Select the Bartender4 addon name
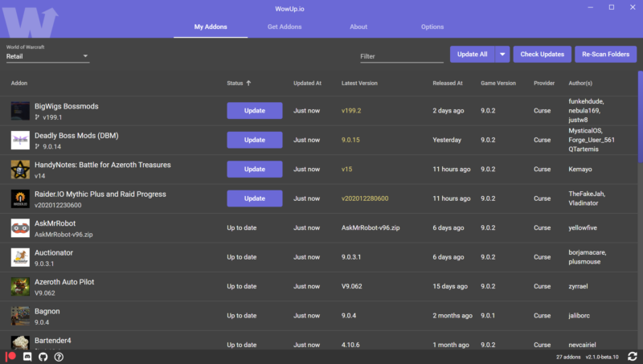The width and height of the screenshot is (643, 364). point(52,341)
